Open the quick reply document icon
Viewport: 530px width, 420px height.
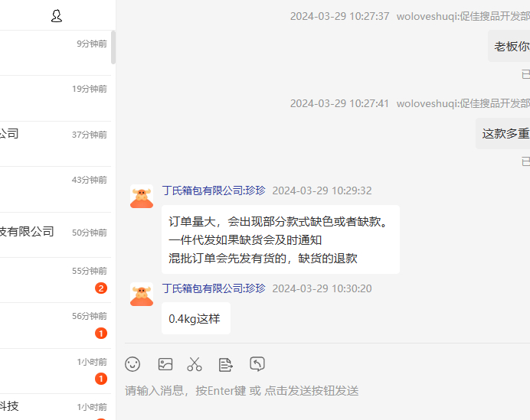pyautogui.click(x=225, y=365)
